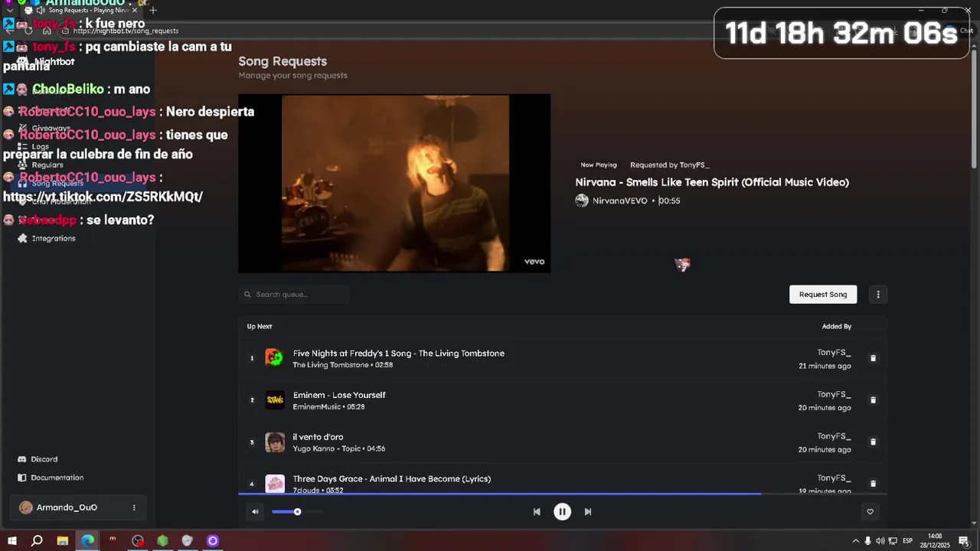Image resolution: width=980 pixels, height=551 pixels.
Task: Focus the Search queue input field
Action: pos(294,295)
